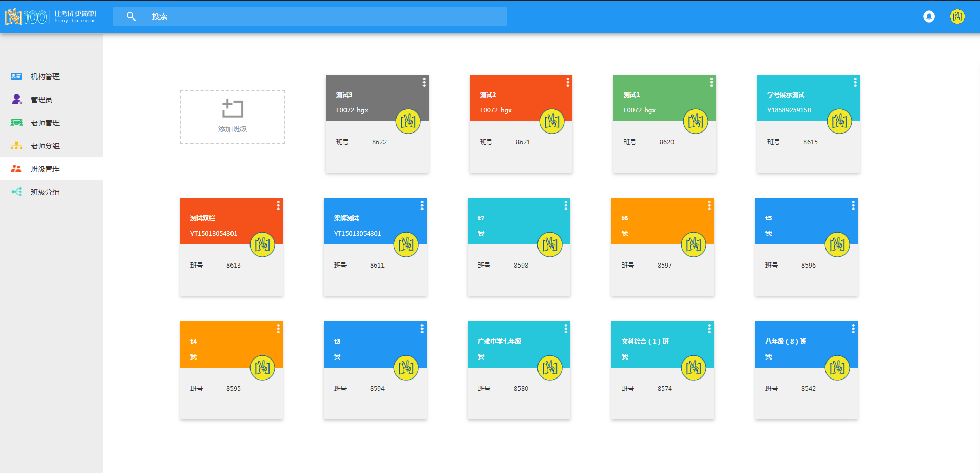
Task: Click the search magnifier icon
Action: click(x=131, y=16)
